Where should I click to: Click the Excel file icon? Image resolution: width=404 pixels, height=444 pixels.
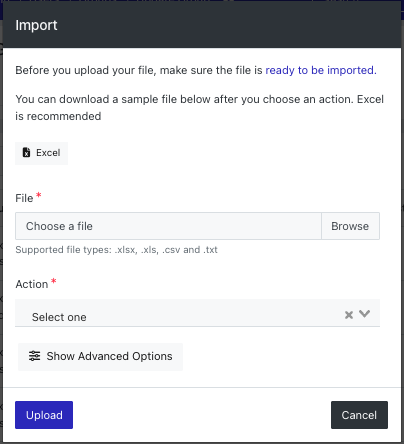[x=26, y=153]
